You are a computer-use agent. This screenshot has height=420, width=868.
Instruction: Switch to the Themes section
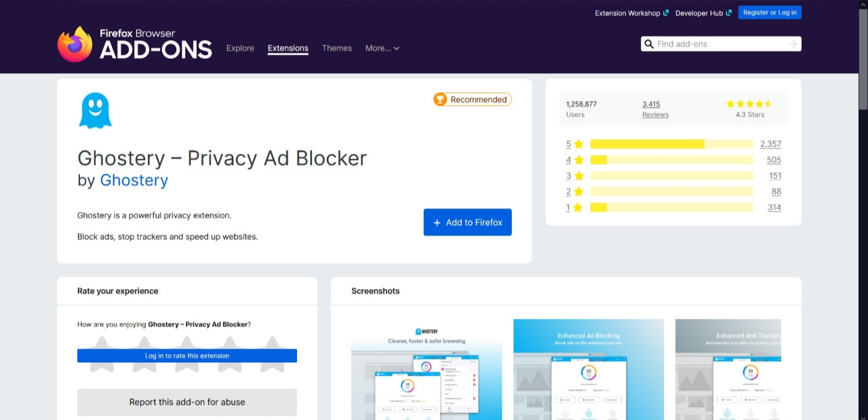tap(337, 48)
